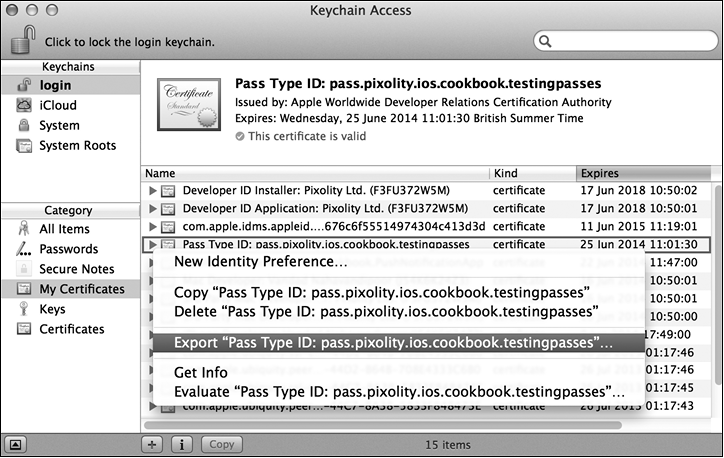724x458 pixels.
Task: Open the System Roots keychain folder
Action: coord(23,146)
